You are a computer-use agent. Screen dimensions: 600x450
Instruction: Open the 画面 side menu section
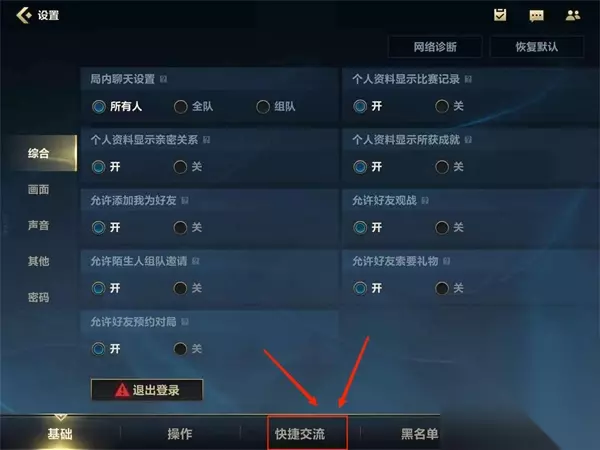(x=39, y=189)
